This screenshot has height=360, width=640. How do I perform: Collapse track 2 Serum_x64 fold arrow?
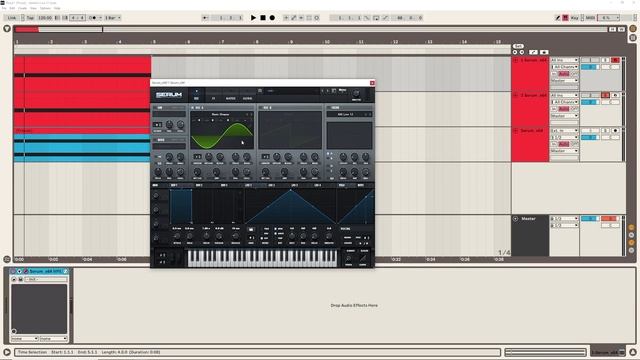point(516,95)
